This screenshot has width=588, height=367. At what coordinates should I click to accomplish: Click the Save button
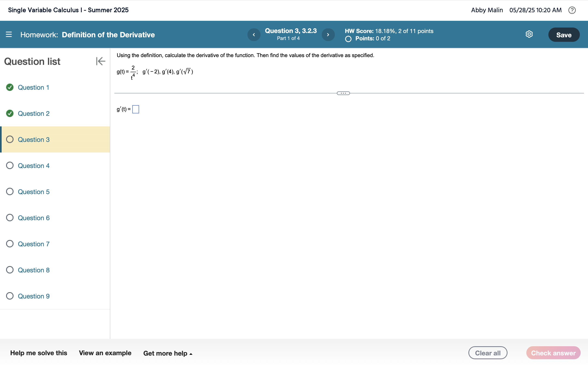[x=564, y=34]
